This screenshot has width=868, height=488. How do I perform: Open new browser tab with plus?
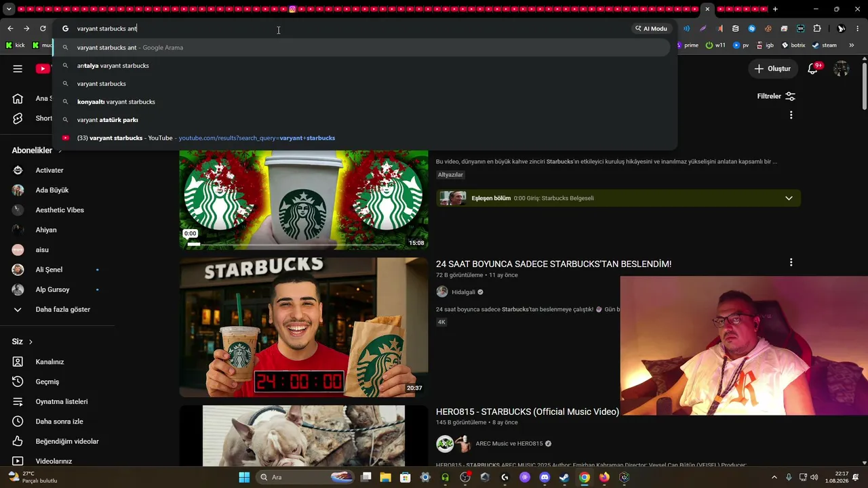tap(775, 9)
